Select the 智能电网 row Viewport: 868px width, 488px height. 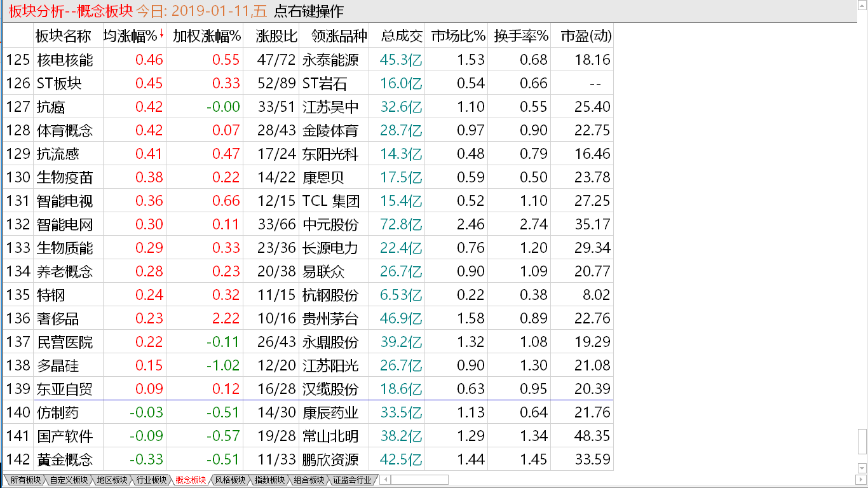coord(308,224)
